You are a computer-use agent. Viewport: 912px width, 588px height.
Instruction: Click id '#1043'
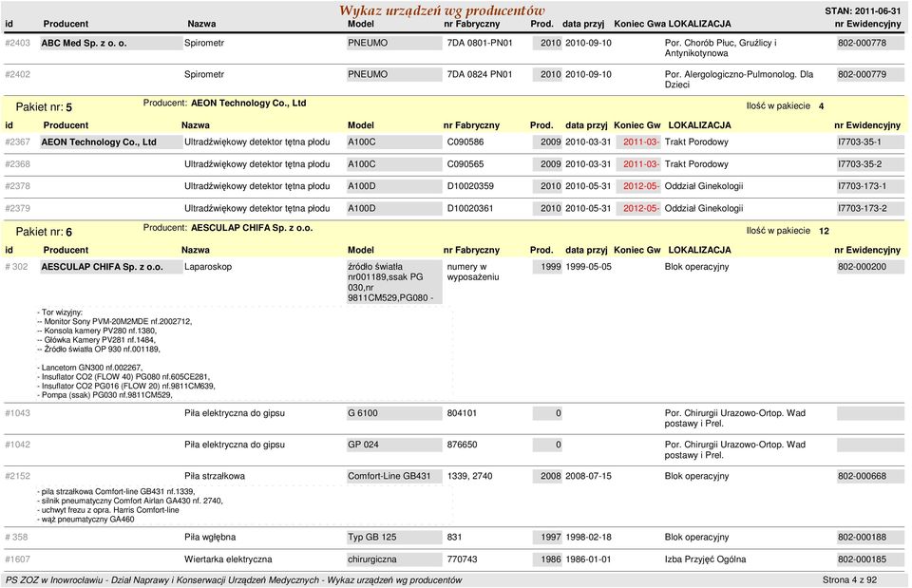click(x=17, y=413)
